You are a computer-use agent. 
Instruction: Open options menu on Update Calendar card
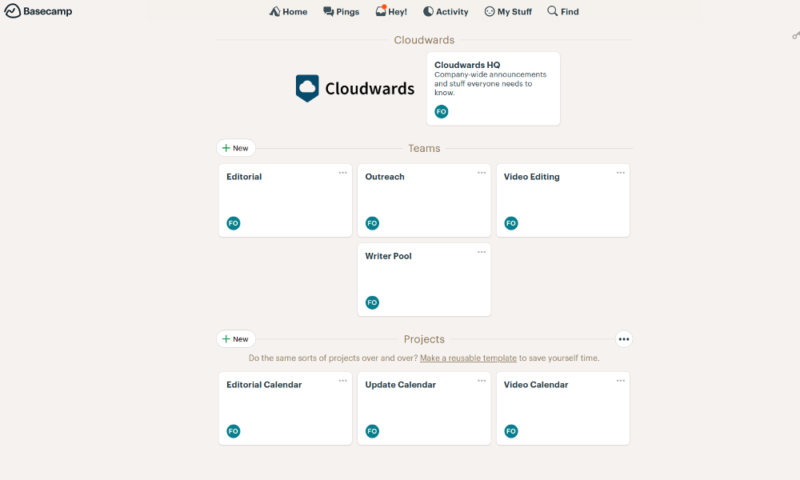(x=482, y=381)
